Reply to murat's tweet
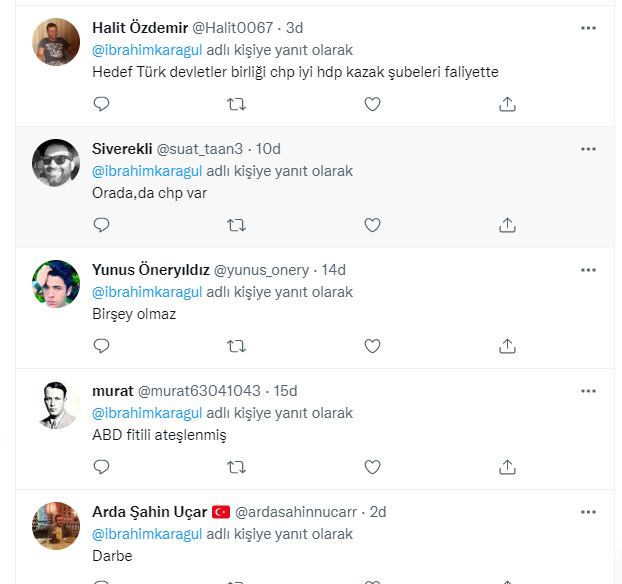This screenshot has height=584, width=622. click(x=101, y=467)
